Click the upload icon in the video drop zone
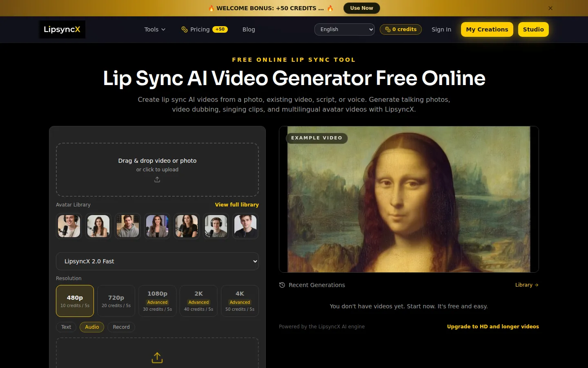The height and width of the screenshot is (368, 588). point(157,180)
